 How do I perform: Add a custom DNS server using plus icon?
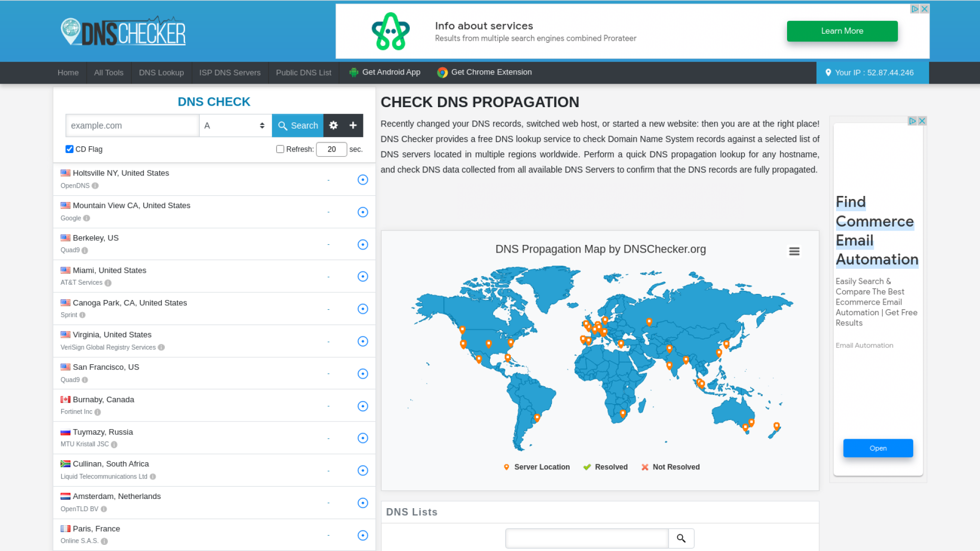coord(353,125)
